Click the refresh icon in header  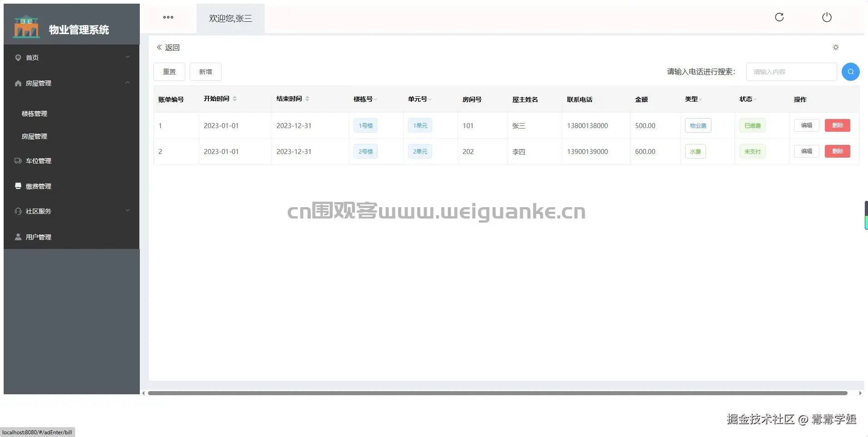[779, 17]
